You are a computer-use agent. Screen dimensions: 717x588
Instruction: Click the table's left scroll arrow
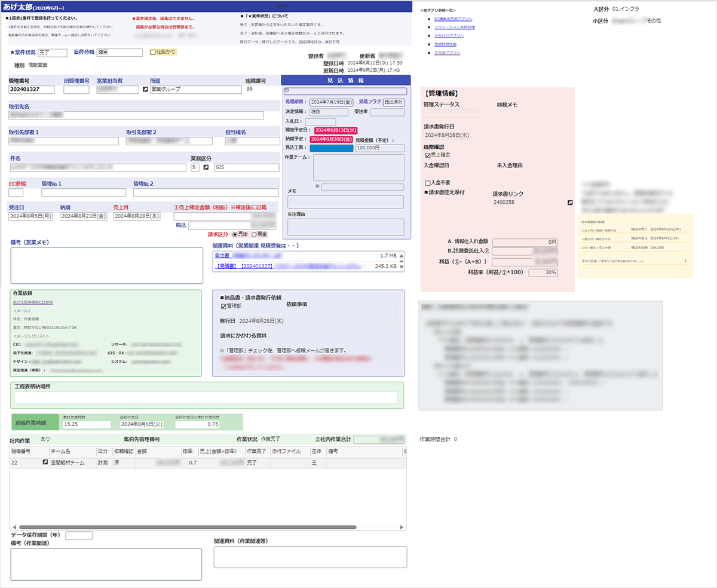click(x=14, y=527)
